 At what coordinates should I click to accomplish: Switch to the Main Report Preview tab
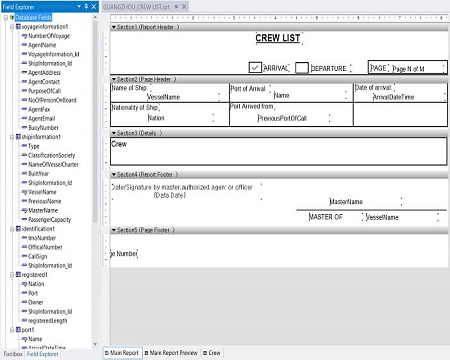pos(171,353)
